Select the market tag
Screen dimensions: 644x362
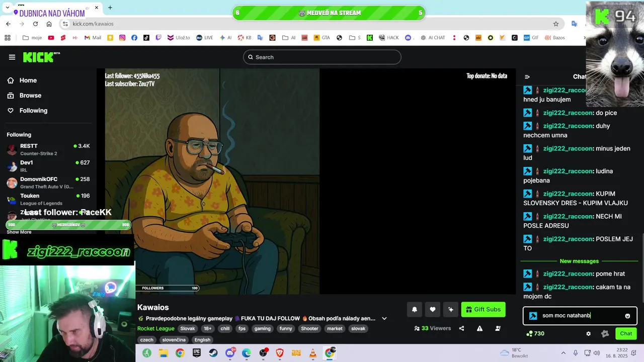(x=335, y=328)
